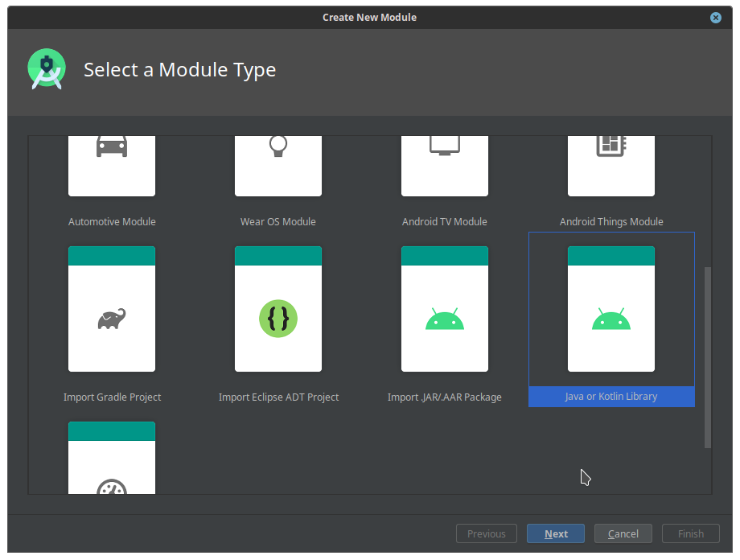Click the Android Things Module label

click(611, 221)
